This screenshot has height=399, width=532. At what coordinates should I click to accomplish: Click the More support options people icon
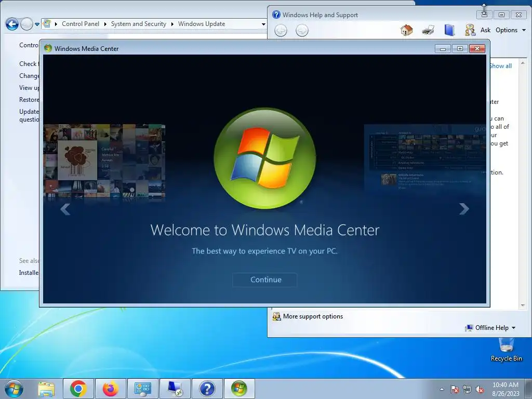tap(276, 316)
